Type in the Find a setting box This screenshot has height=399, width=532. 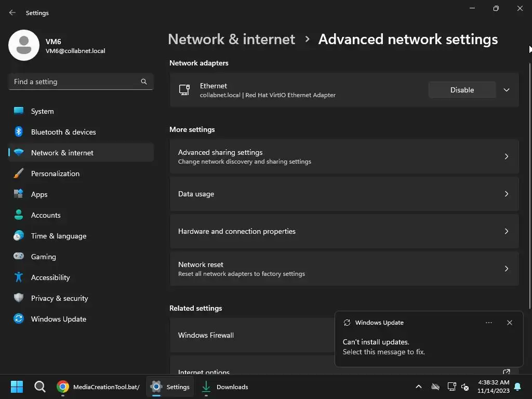75,82
